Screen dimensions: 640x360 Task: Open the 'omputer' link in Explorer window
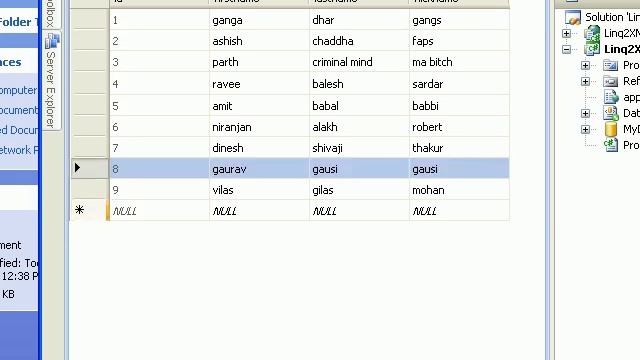pos(19,90)
